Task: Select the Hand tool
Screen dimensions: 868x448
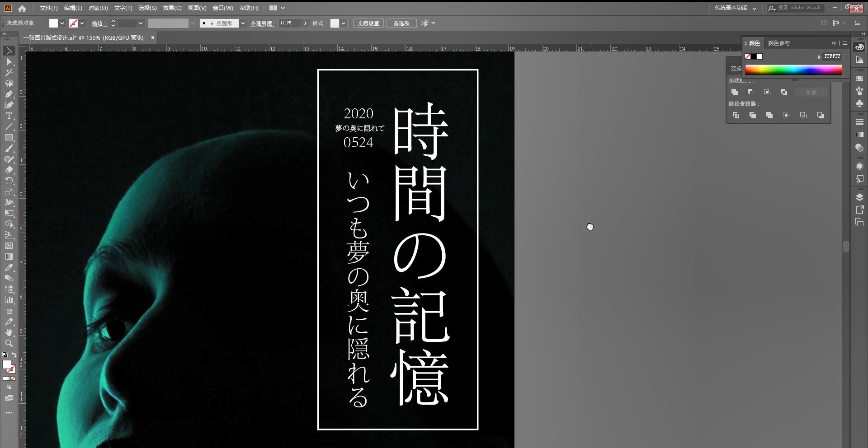Action: point(9,333)
